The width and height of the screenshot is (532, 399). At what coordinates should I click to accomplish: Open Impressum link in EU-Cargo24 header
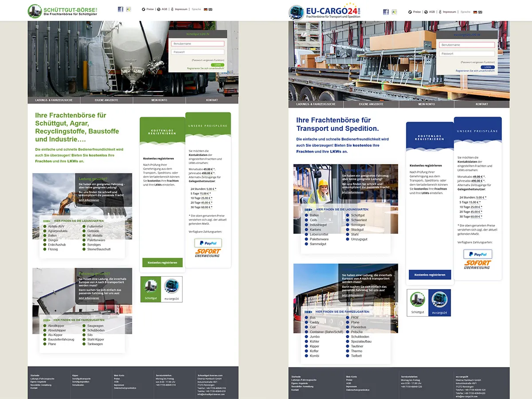pos(449,12)
